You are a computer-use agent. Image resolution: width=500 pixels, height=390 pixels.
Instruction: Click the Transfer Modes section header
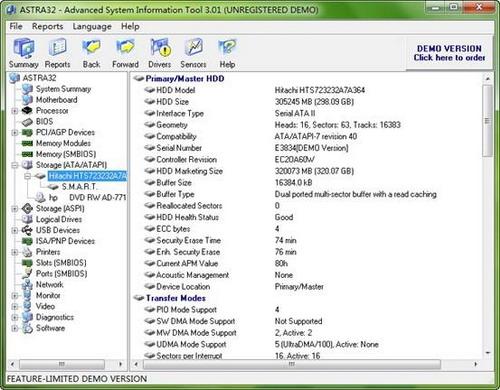[x=176, y=298]
